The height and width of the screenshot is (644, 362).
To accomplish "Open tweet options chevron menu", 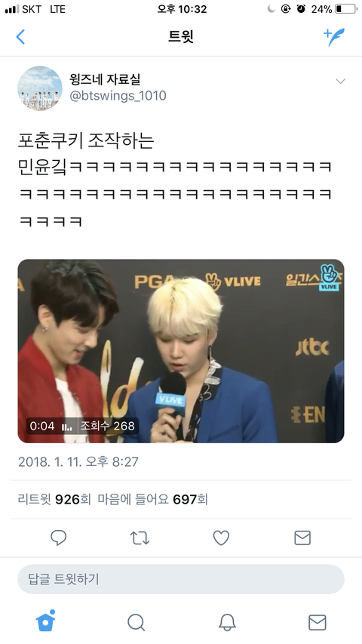I will [340, 82].
